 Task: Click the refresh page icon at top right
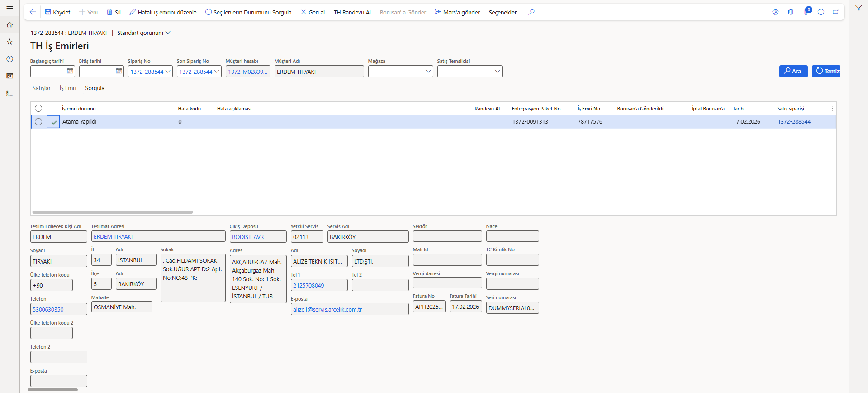tap(821, 12)
